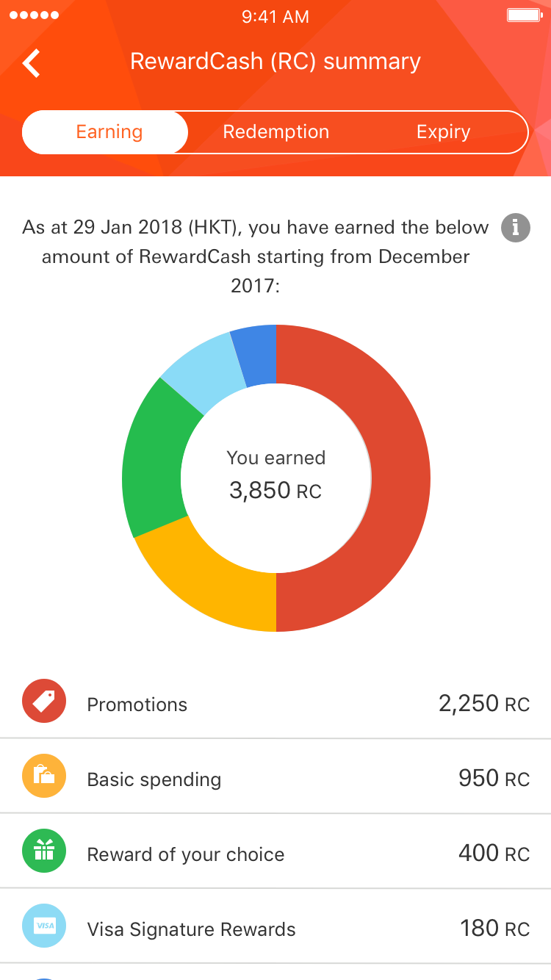Tap the light blue Visa icon

click(x=44, y=926)
